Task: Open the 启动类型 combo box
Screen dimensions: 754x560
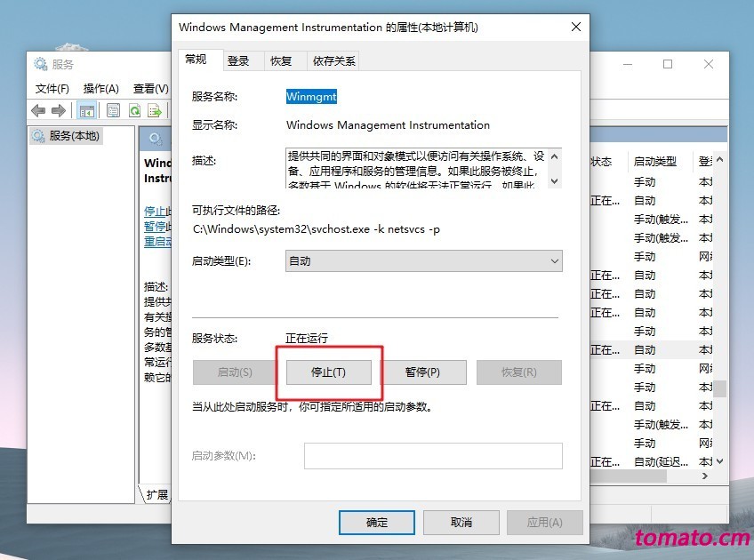Action: [423, 261]
